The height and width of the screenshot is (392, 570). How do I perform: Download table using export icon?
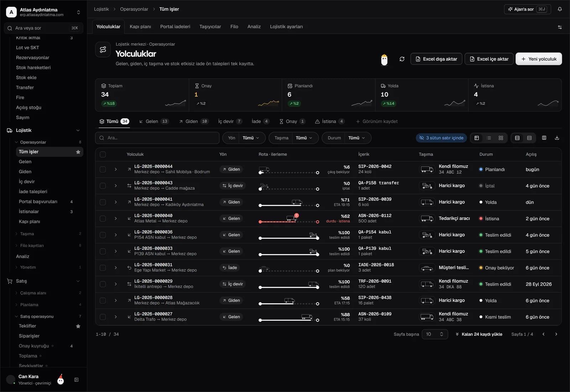tap(557, 138)
